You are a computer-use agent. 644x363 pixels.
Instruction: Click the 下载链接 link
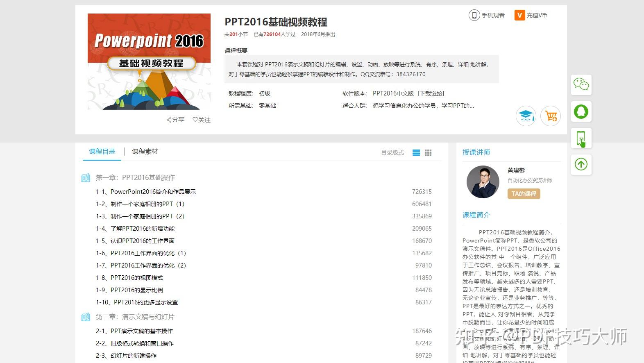click(x=431, y=93)
